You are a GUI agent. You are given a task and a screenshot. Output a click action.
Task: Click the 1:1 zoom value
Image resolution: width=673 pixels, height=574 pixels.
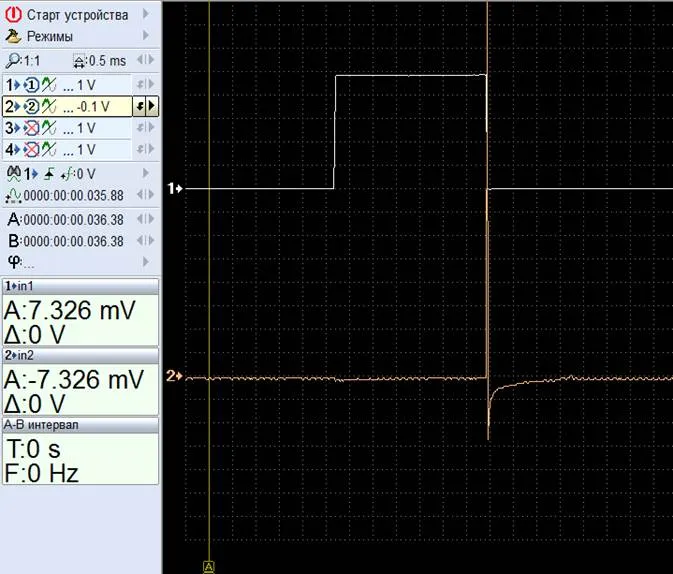[x=32, y=61]
